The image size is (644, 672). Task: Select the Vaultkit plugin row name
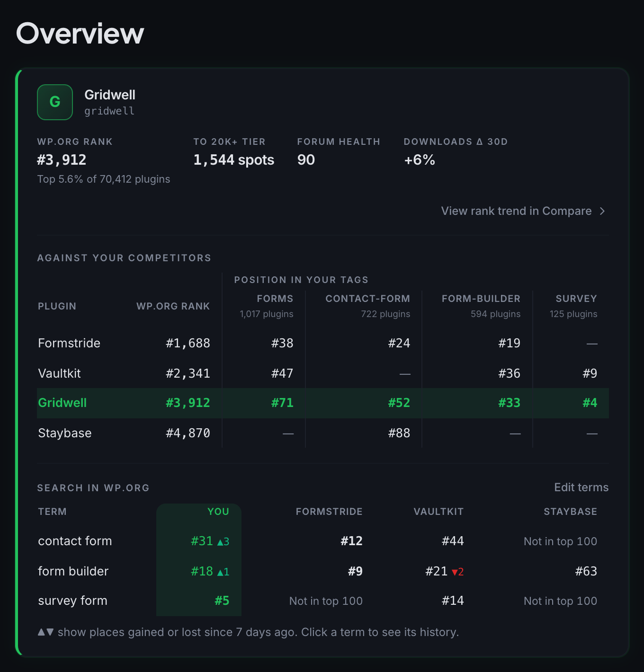pyautogui.click(x=59, y=373)
